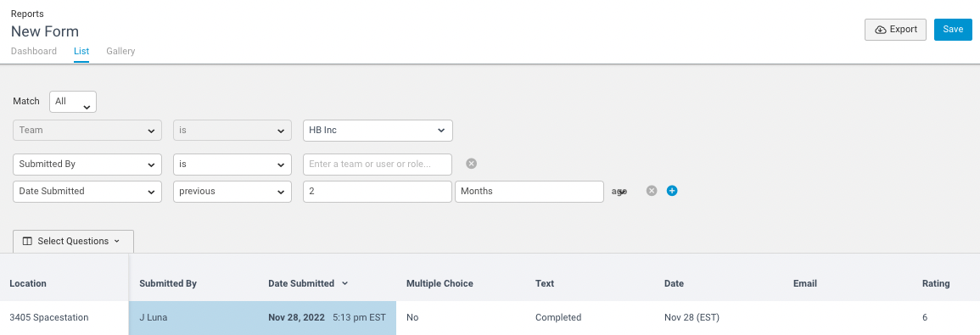Viewport: 980px width, 335px height.
Task: Click the Location column header
Action: (28, 283)
